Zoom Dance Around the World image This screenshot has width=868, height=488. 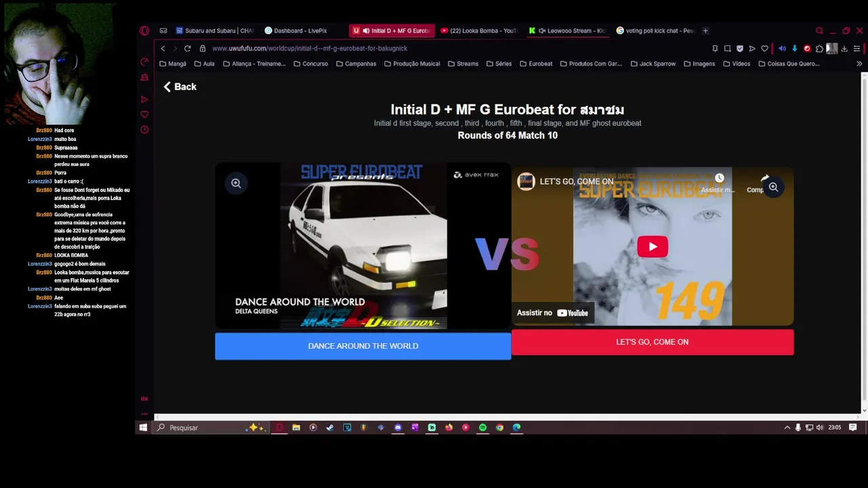tap(236, 183)
